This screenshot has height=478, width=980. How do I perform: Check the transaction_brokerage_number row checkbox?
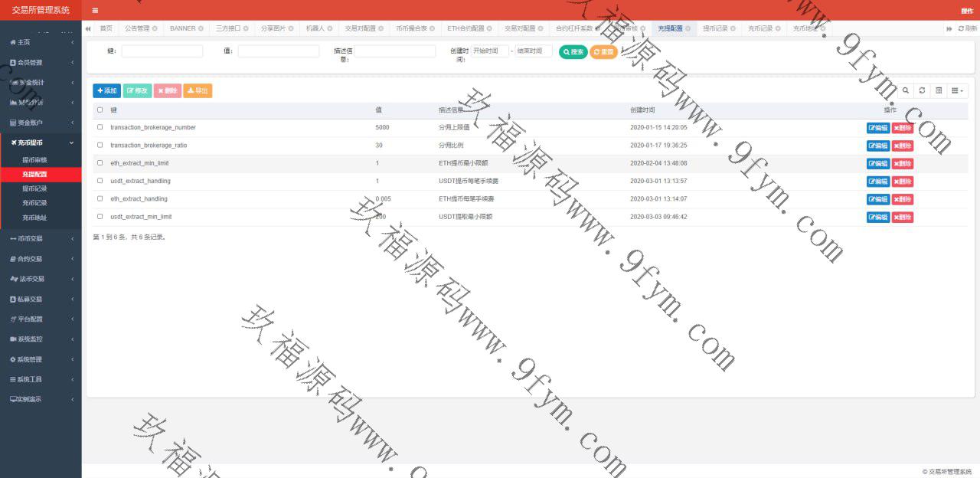pyautogui.click(x=100, y=127)
